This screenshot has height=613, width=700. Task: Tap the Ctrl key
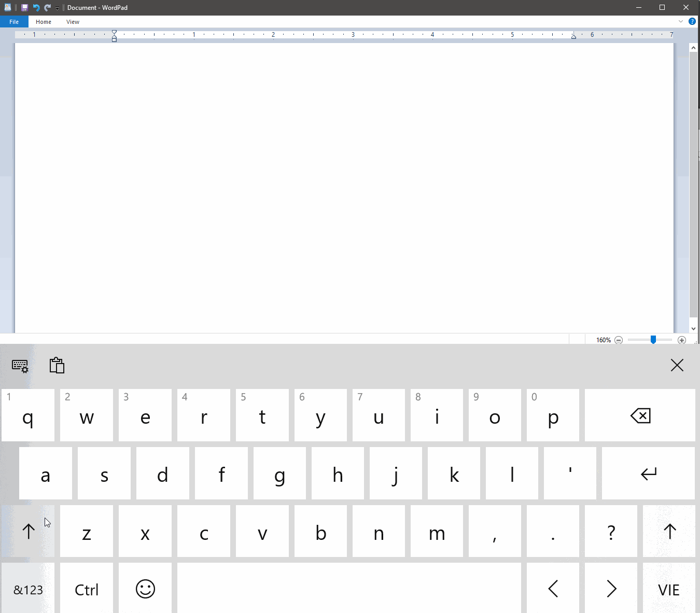coord(87,589)
